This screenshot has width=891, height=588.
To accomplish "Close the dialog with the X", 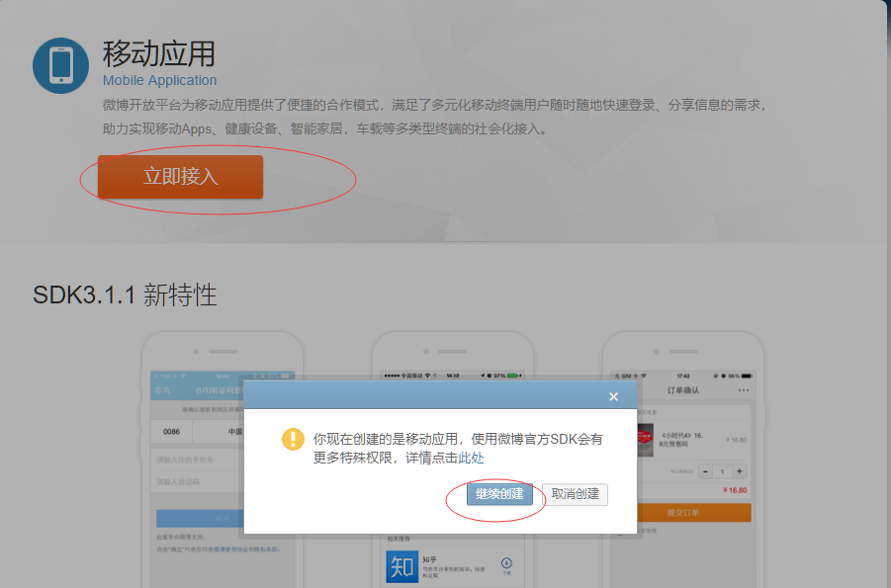I will (613, 396).
